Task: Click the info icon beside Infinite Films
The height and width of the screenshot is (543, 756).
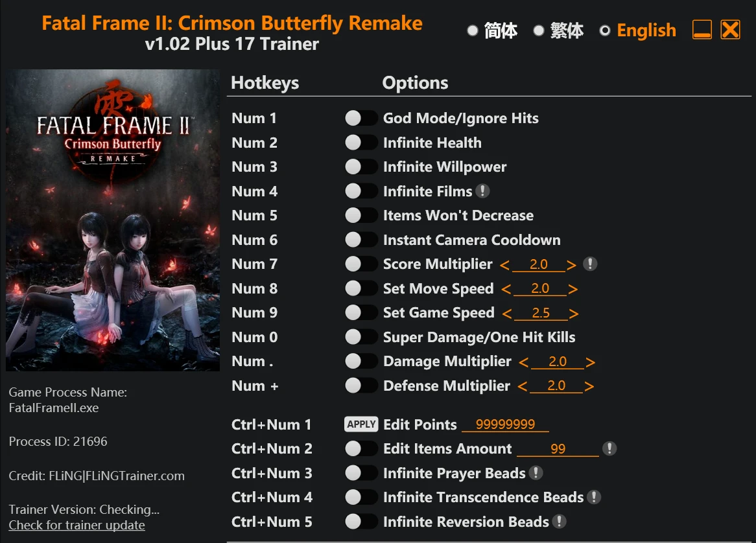Action: pyautogui.click(x=482, y=191)
